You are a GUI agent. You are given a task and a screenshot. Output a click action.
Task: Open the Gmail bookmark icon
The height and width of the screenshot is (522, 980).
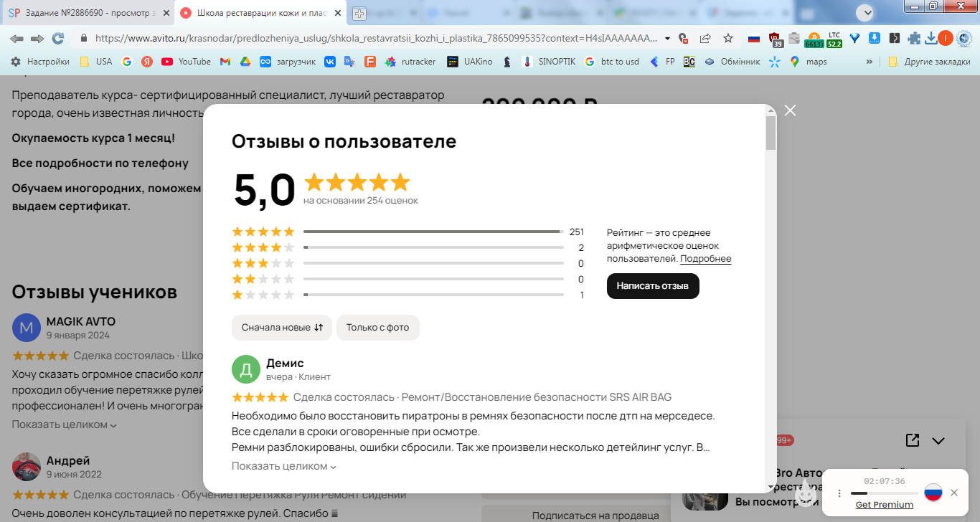coord(225,62)
